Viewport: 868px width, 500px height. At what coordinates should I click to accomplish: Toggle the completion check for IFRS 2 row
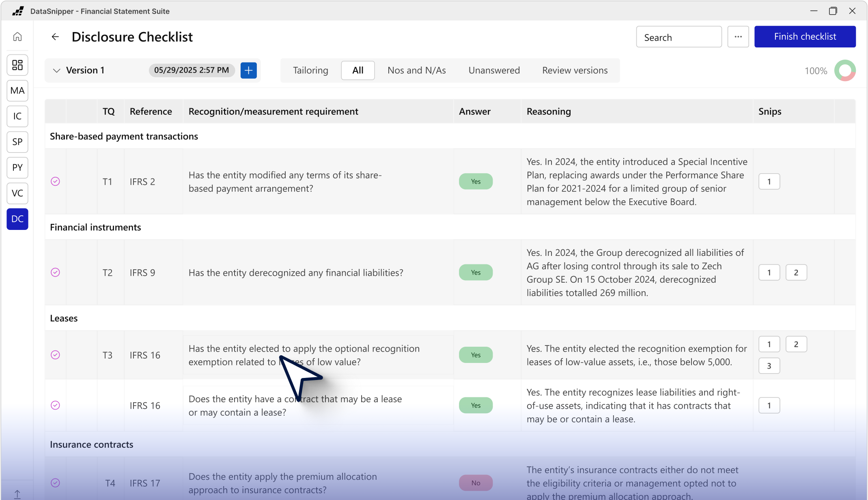pyautogui.click(x=55, y=181)
